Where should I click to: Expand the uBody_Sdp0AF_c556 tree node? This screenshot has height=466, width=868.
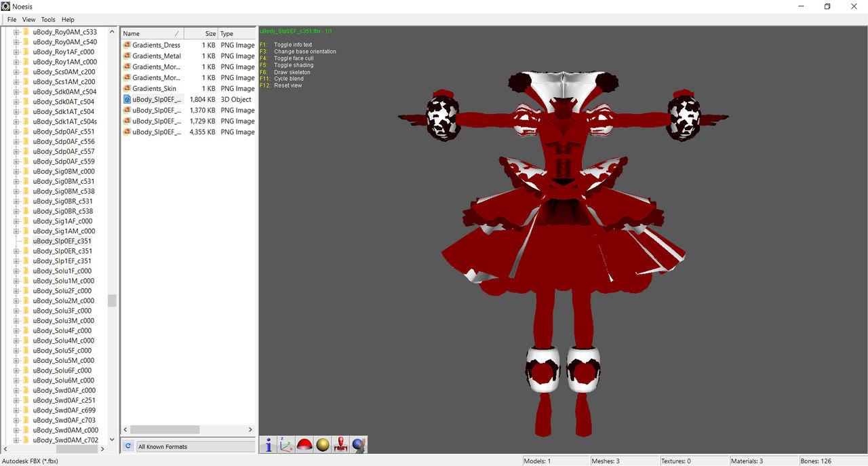point(16,141)
